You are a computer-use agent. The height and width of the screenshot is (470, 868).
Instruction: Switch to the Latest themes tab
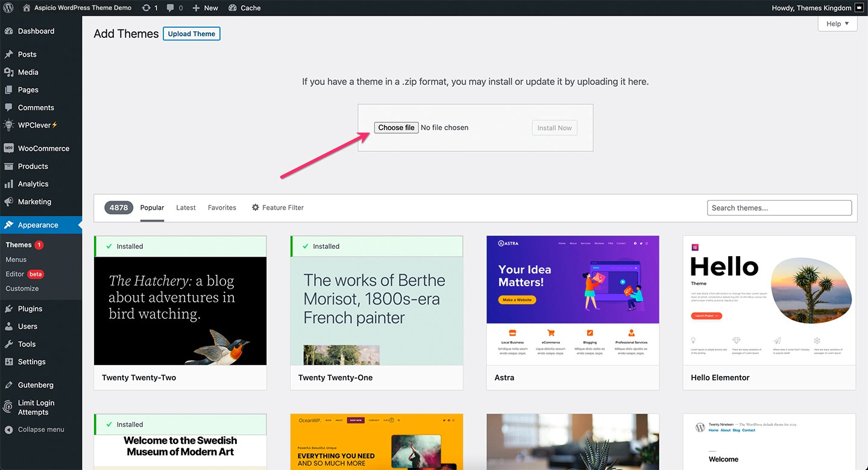point(186,207)
